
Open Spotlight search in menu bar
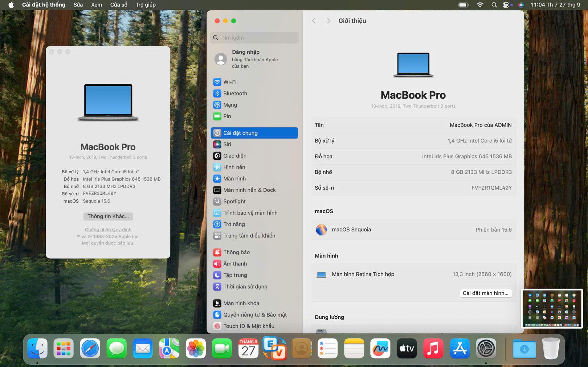click(494, 5)
